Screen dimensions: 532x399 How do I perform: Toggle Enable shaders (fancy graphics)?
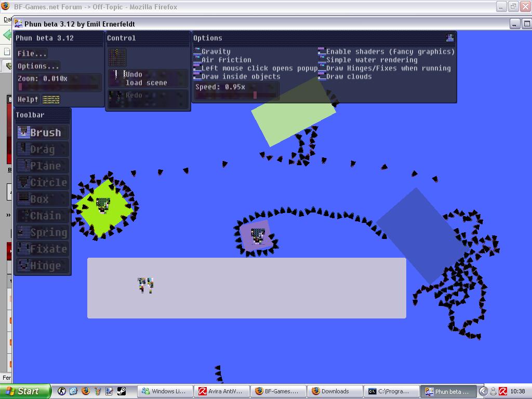tap(386, 51)
